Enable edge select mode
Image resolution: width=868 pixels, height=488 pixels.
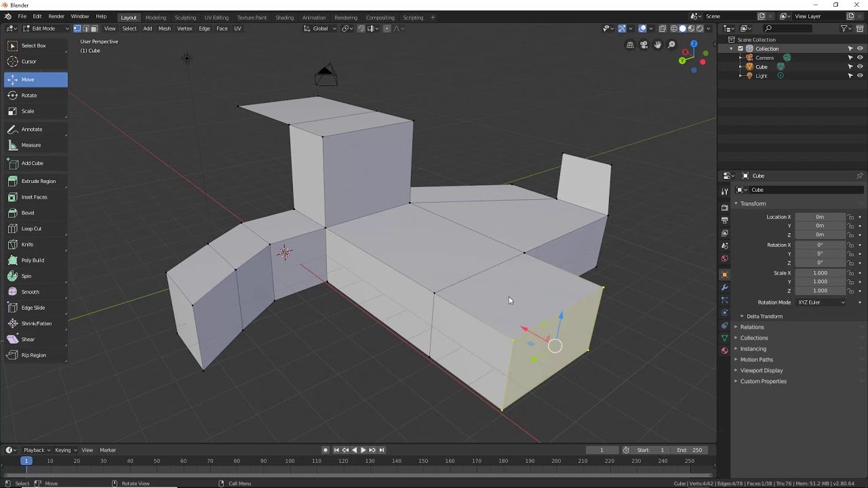[85, 28]
